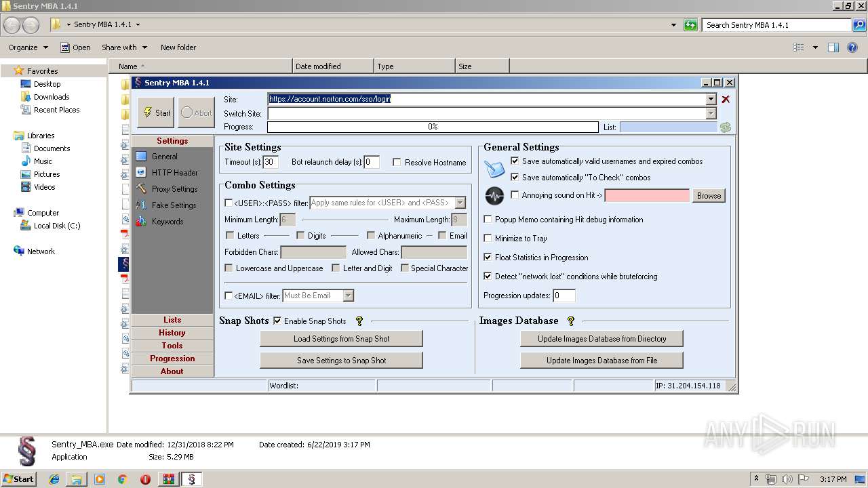Click the green refresh icon beside List
Viewport: 868px width, 488px height.
[x=726, y=127]
